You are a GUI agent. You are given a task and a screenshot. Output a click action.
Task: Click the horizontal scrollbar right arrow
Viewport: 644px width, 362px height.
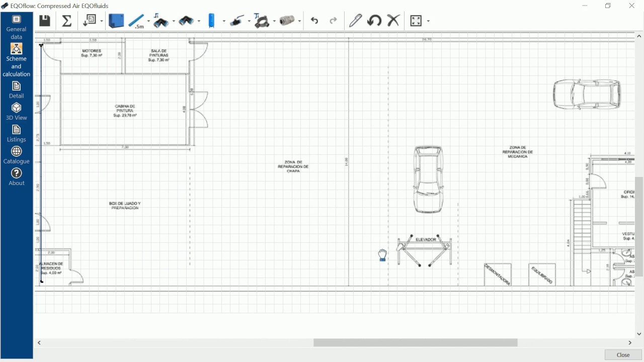point(630,342)
